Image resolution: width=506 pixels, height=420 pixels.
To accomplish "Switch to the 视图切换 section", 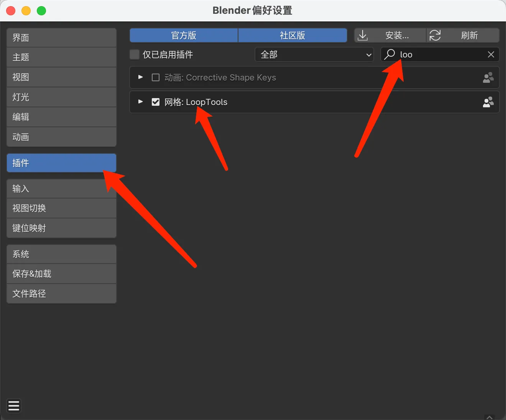I will 61,208.
